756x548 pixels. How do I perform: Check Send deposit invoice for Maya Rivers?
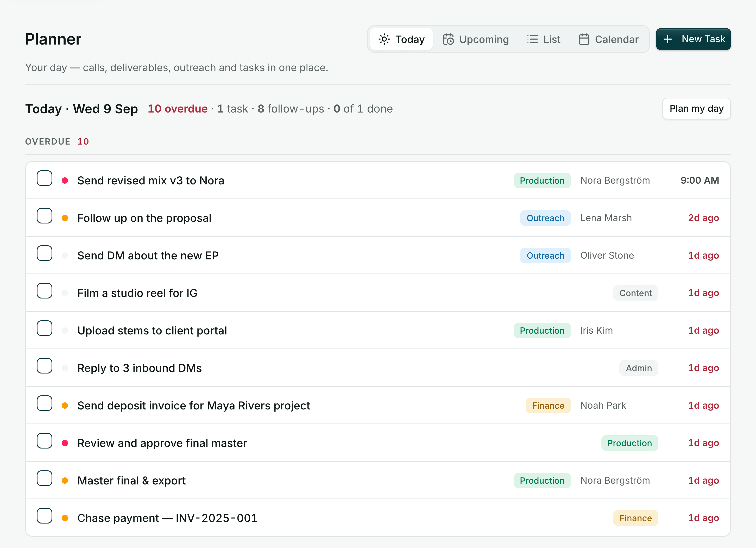tap(45, 404)
